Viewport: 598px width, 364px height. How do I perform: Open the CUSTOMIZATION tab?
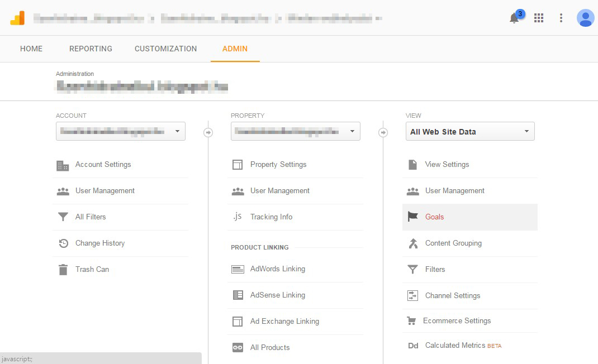[x=165, y=49]
